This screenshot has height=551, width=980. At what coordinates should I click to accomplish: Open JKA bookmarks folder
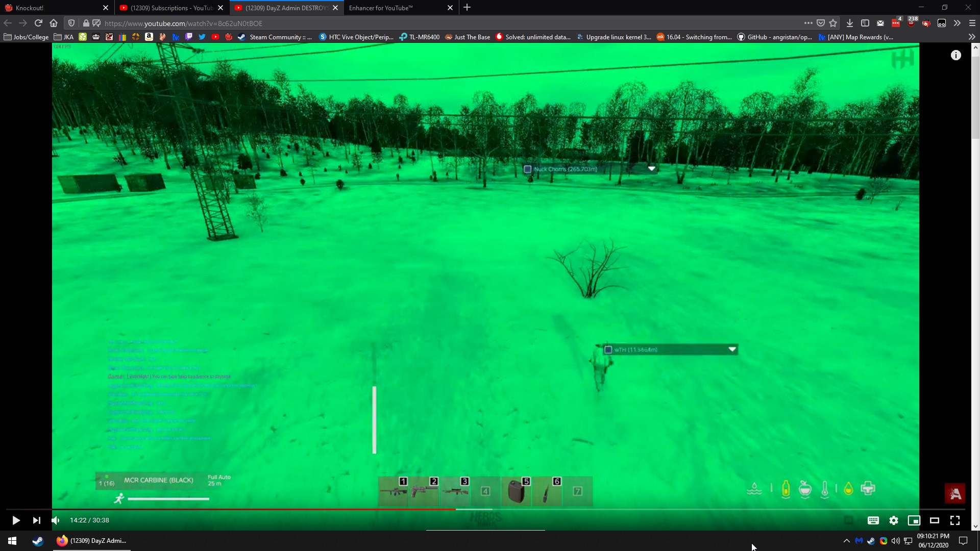click(x=64, y=37)
